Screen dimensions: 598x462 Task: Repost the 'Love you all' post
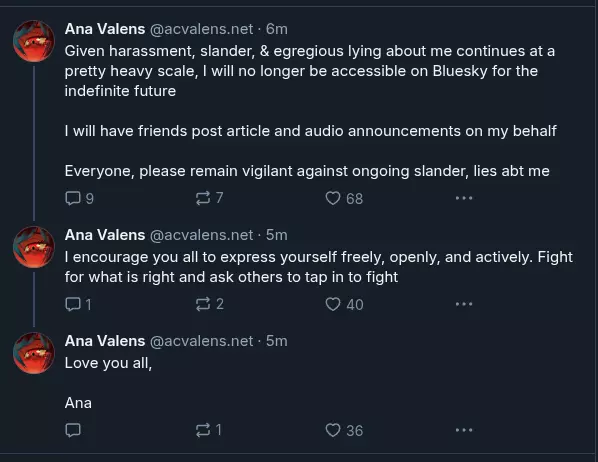pos(208,430)
